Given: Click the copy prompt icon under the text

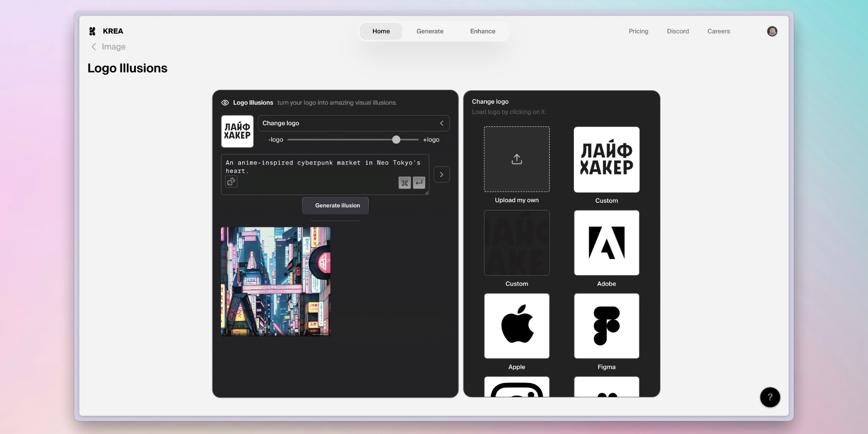Looking at the screenshot, I should click(x=231, y=181).
